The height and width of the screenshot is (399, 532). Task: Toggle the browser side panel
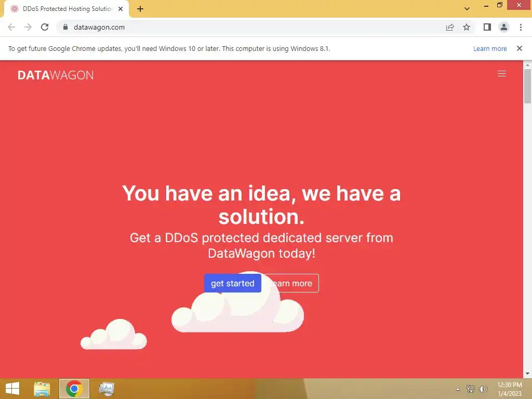click(x=487, y=27)
